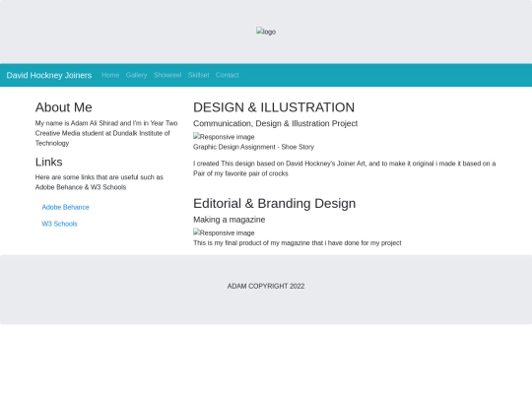Click the 'Here are some links' paragraph
Screen dimensions: 532x399
click(100, 182)
